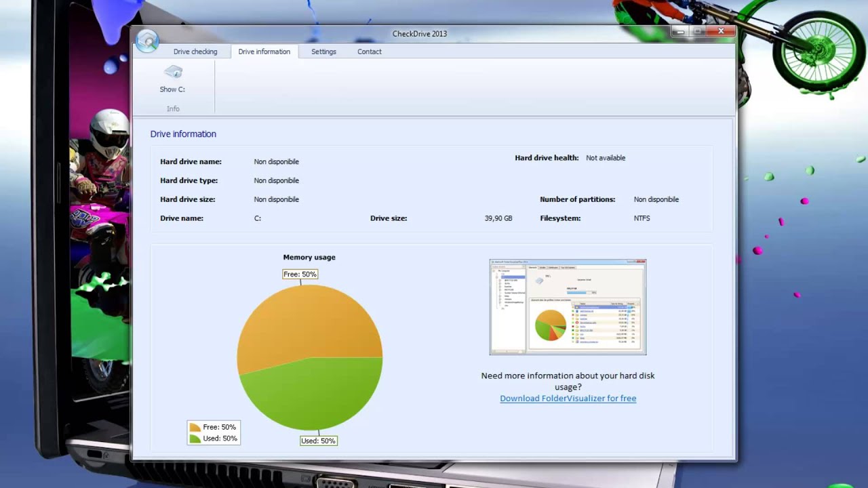The height and width of the screenshot is (488, 868).
Task: Select the Drive information tab
Action: [264, 52]
